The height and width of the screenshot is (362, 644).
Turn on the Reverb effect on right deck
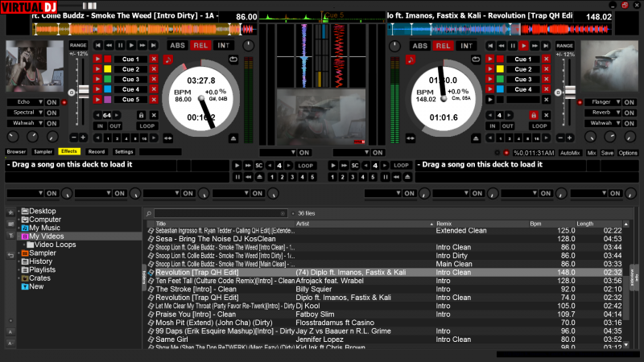[x=630, y=113]
